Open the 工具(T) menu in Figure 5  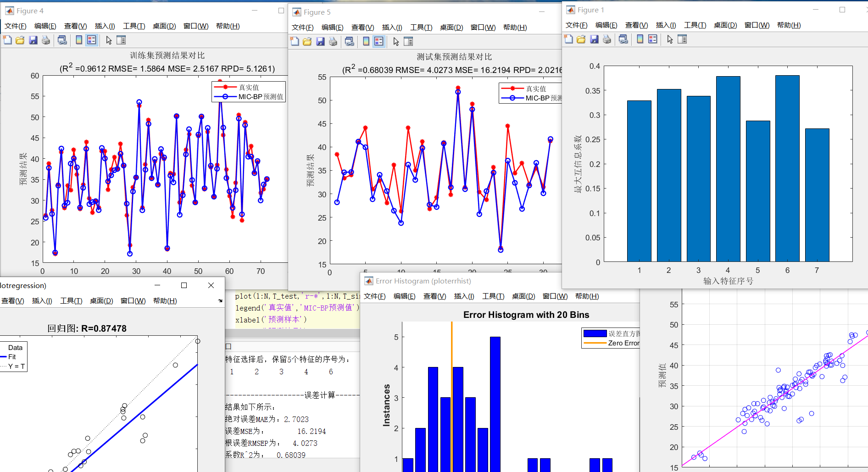pos(421,28)
